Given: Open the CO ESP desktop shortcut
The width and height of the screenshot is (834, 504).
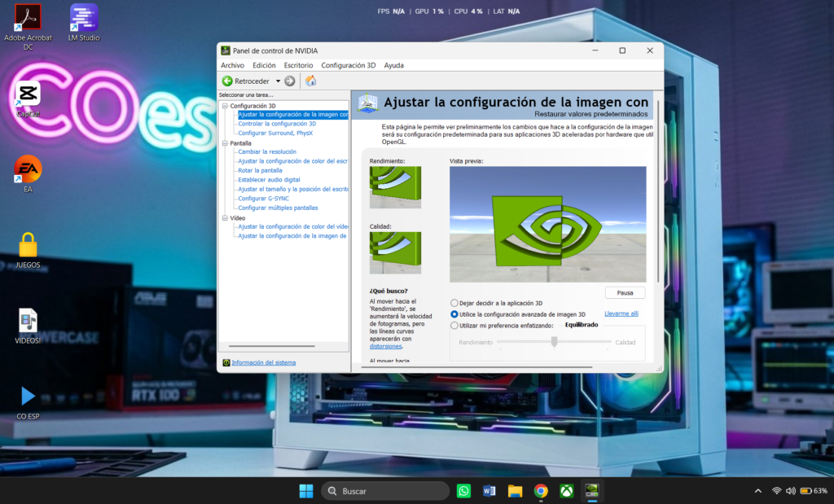Looking at the screenshot, I should (28, 402).
